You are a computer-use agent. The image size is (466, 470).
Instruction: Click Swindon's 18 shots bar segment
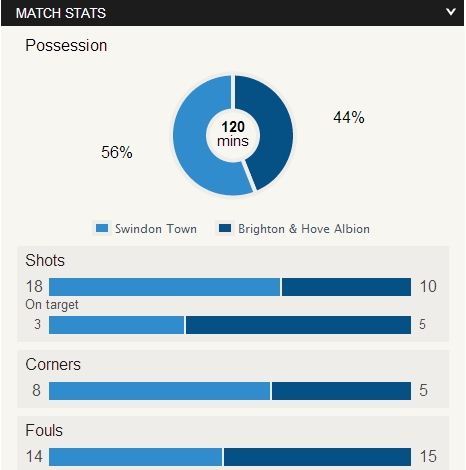(164, 287)
